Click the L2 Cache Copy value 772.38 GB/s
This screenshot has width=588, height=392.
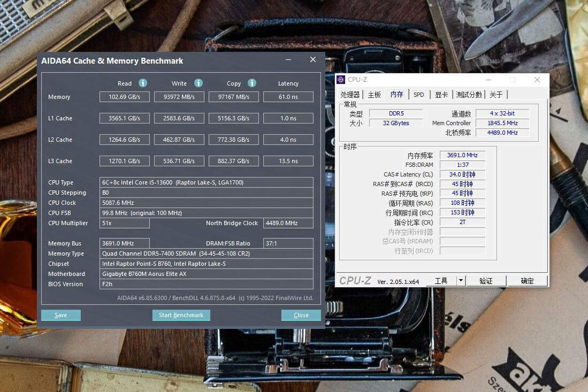pos(234,140)
